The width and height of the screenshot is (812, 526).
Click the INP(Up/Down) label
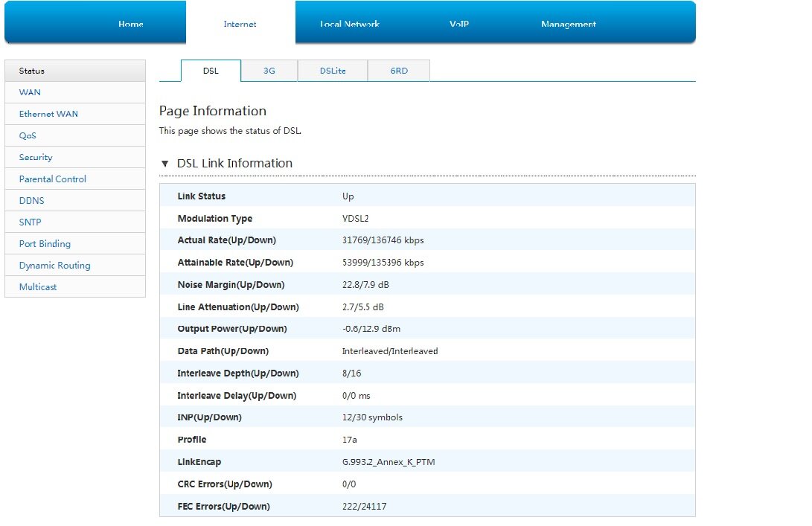(x=210, y=417)
